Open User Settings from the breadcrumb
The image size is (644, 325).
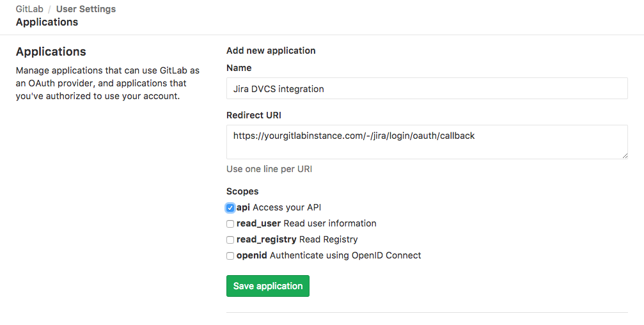pos(86,9)
